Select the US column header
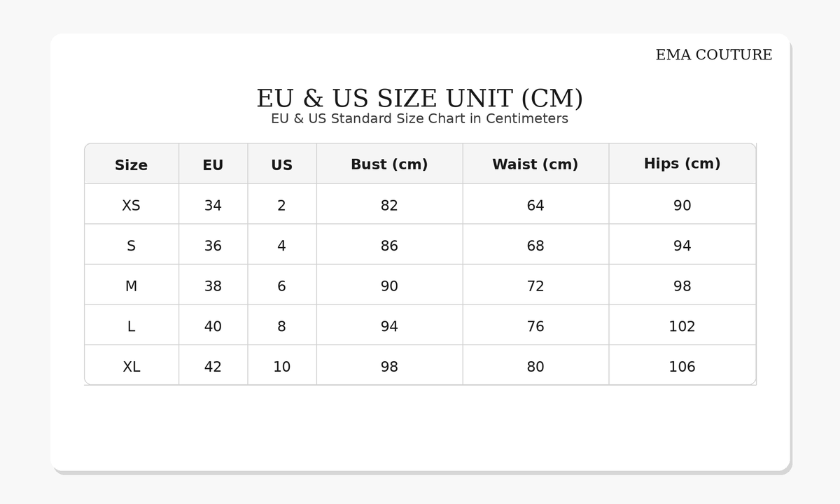840x504 pixels. coord(281,165)
